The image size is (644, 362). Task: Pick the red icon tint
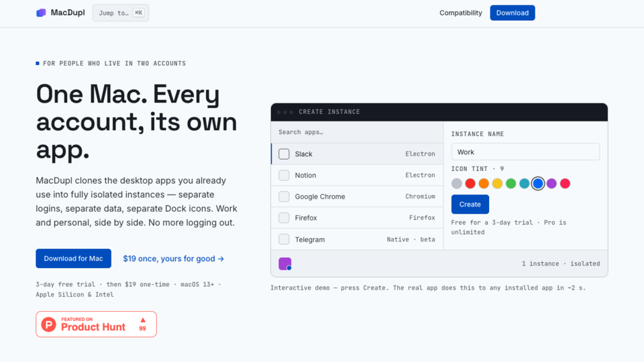470,184
